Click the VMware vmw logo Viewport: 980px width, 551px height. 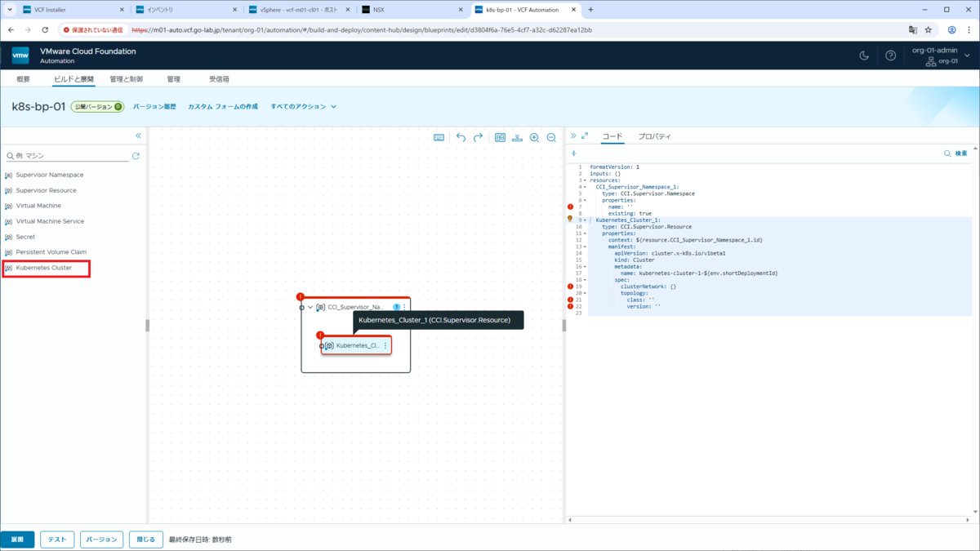[20, 56]
